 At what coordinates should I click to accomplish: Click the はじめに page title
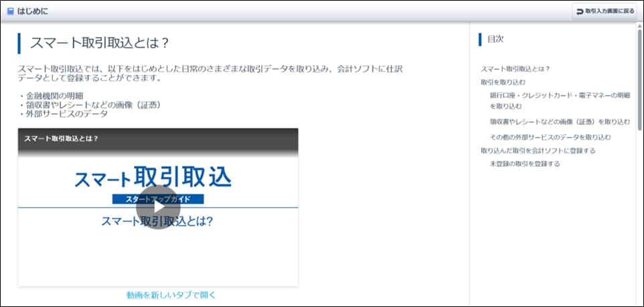pos(32,11)
